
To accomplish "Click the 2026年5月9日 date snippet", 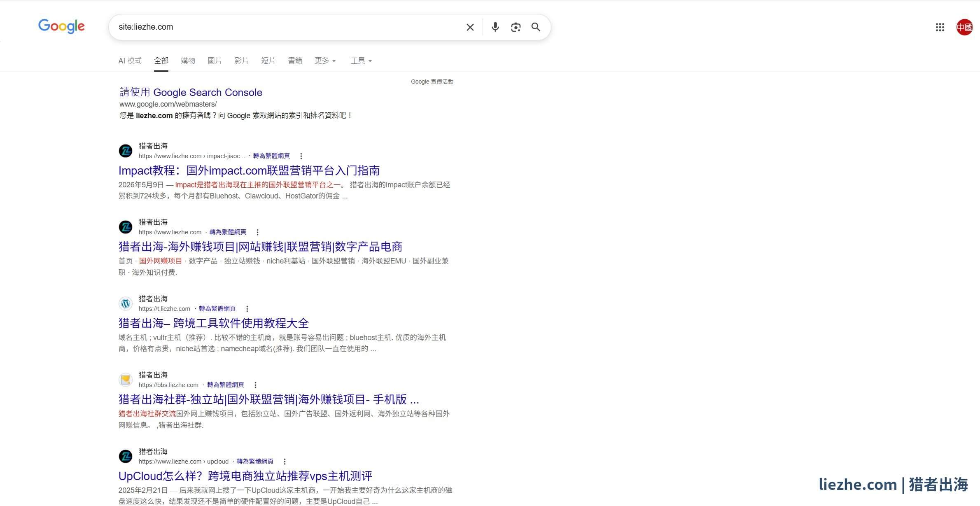I will [141, 185].
